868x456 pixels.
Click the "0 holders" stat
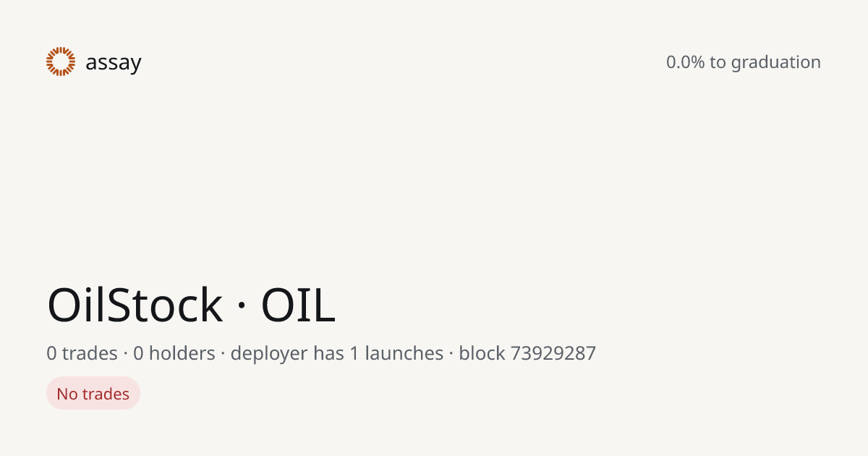click(174, 353)
